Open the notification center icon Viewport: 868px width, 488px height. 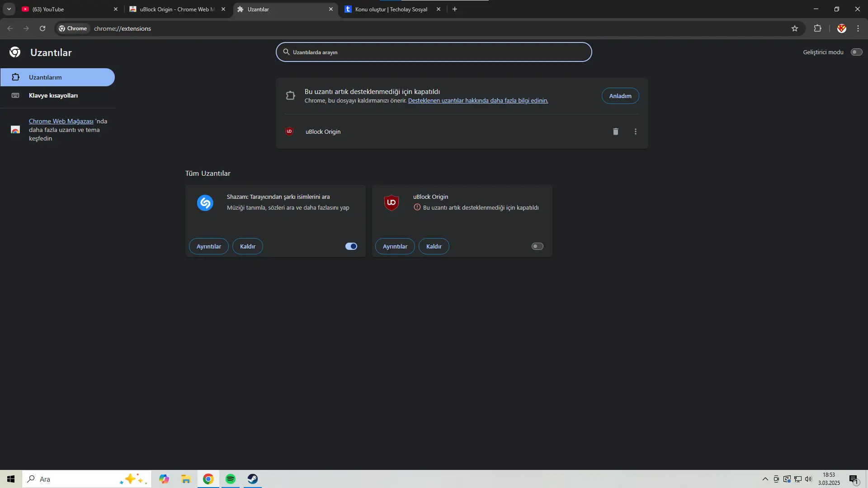[854, 479]
